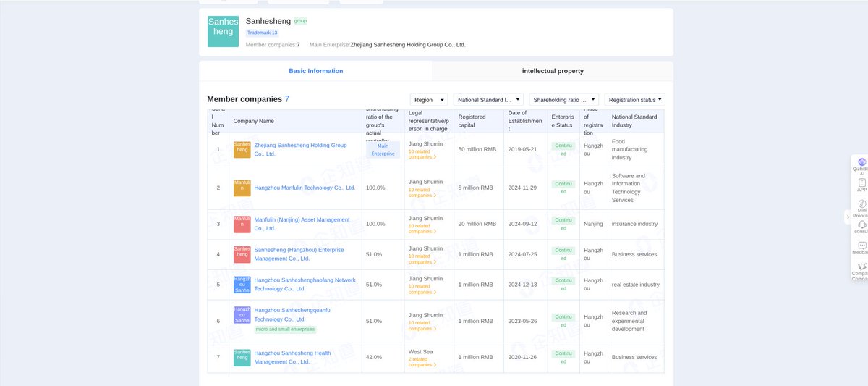Click the Trademark 13 tag
This screenshot has width=868, height=386.
pyautogui.click(x=262, y=33)
